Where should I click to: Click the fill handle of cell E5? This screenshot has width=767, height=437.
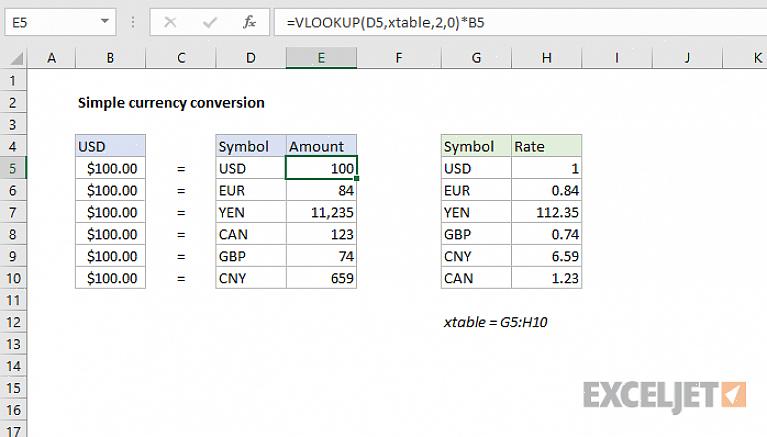click(x=356, y=179)
